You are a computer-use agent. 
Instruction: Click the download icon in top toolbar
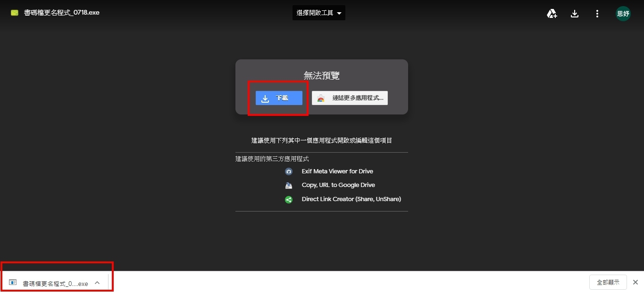[575, 14]
